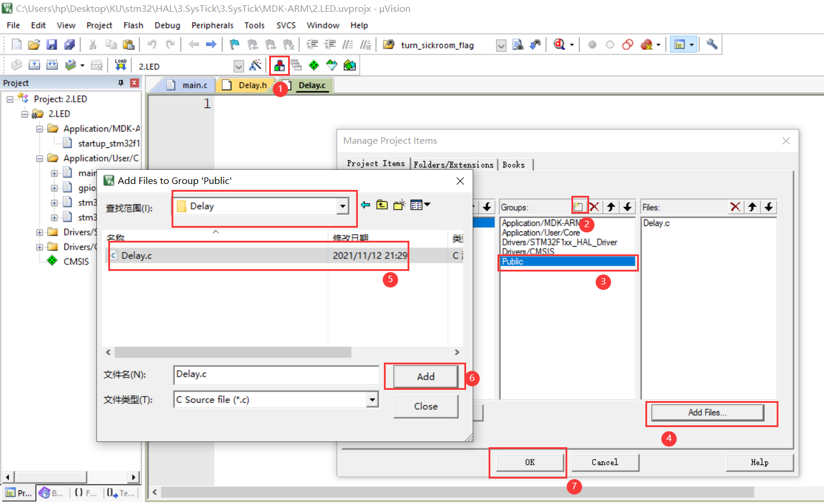Open the Pack Installer icon
This screenshot has width=824, height=504.
click(350, 65)
